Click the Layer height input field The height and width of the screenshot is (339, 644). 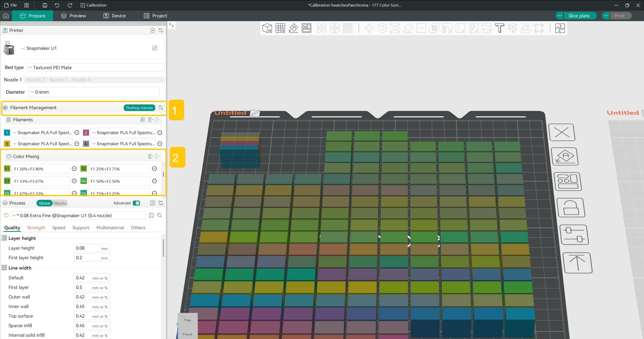(x=92, y=248)
